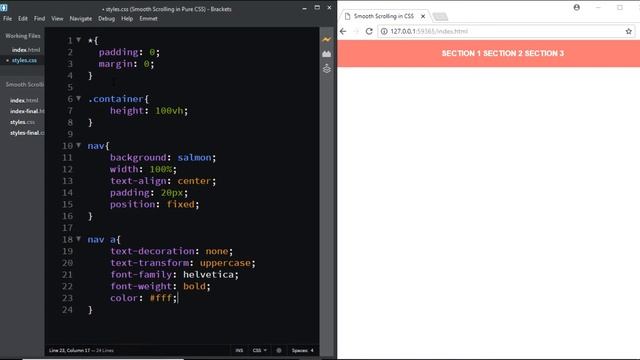Open the Debug menu

[x=107, y=18]
